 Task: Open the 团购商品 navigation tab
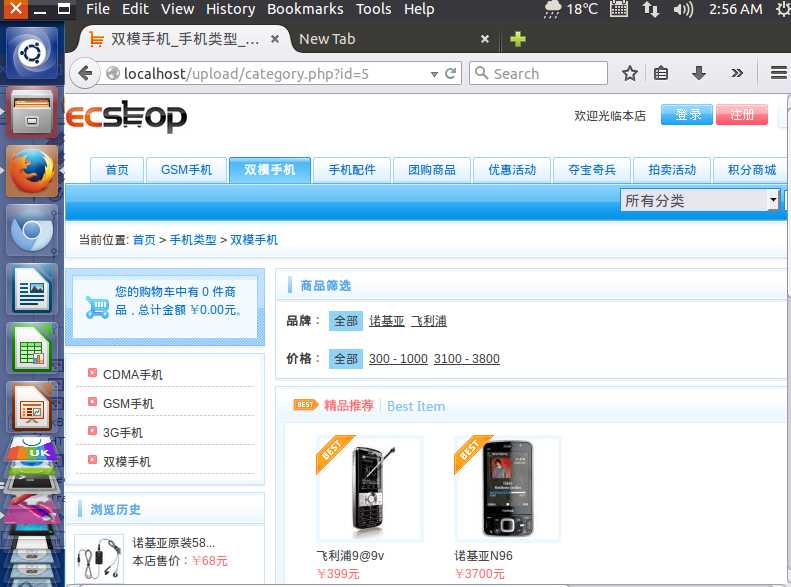tap(432, 170)
